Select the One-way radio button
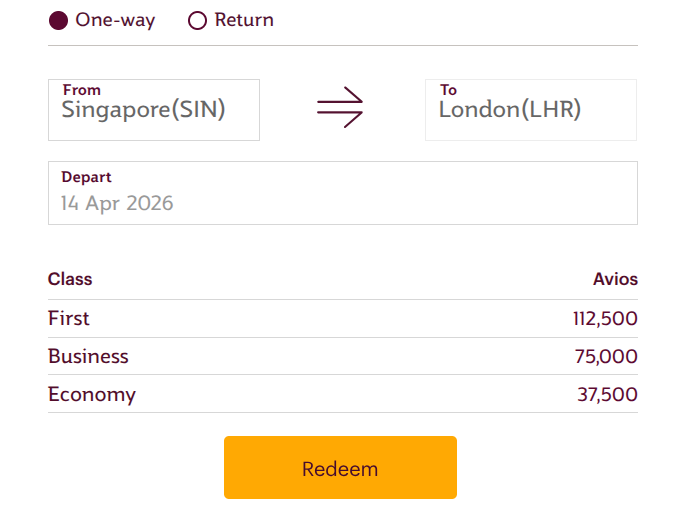This screenshot has height=507, width=697. (58, 20)
